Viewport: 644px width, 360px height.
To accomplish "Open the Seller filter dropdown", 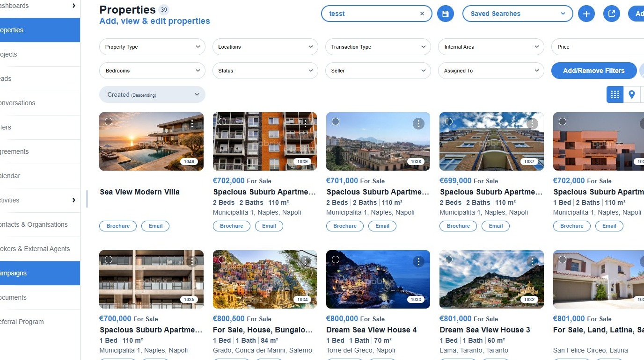I will pos(378,71).
